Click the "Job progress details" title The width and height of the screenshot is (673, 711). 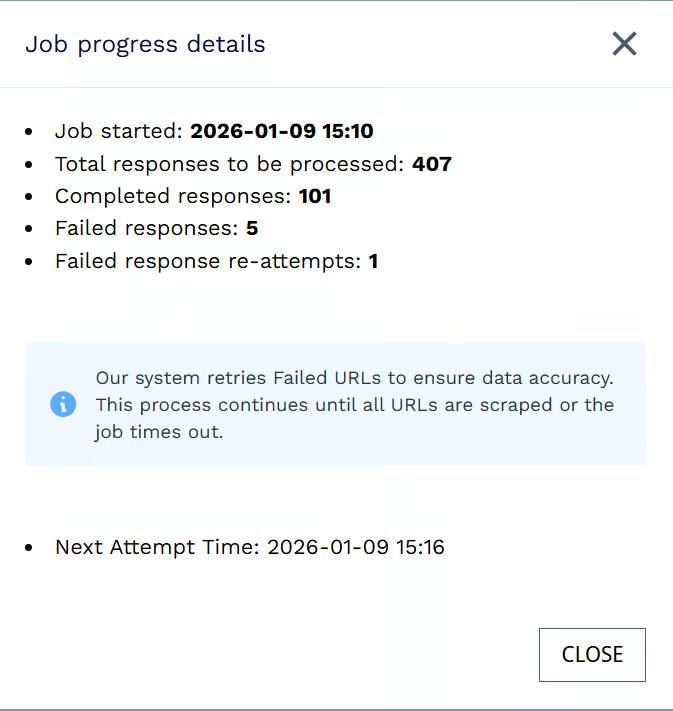145,45
